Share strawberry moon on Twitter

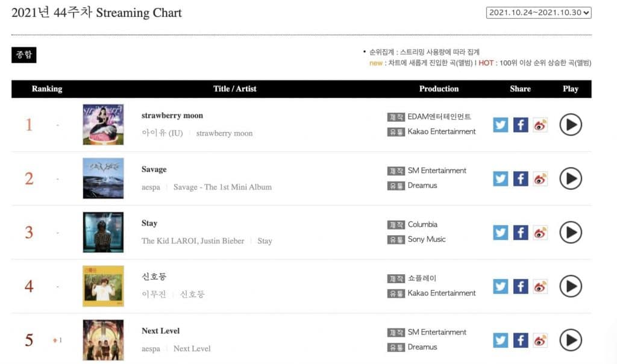tap(501, 125)
